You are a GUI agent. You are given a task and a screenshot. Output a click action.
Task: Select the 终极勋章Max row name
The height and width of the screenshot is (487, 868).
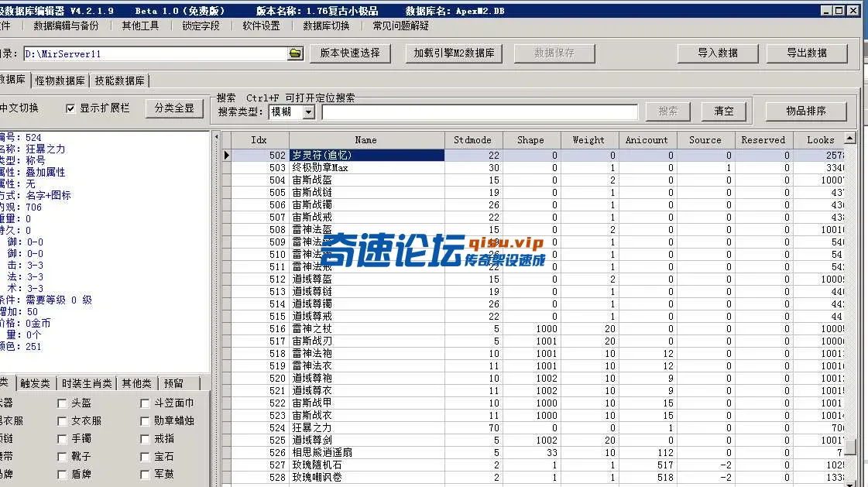tap(366, 168)
